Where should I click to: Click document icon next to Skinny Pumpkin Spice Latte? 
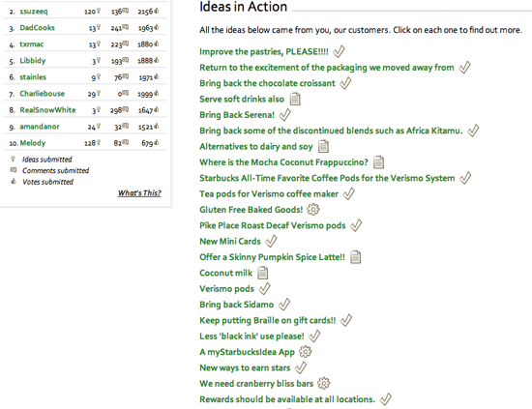point(356,257)
